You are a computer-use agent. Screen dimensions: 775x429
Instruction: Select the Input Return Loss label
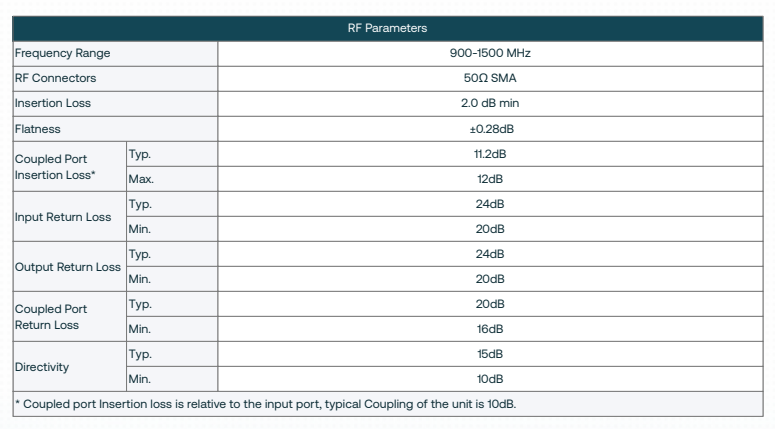63,217
